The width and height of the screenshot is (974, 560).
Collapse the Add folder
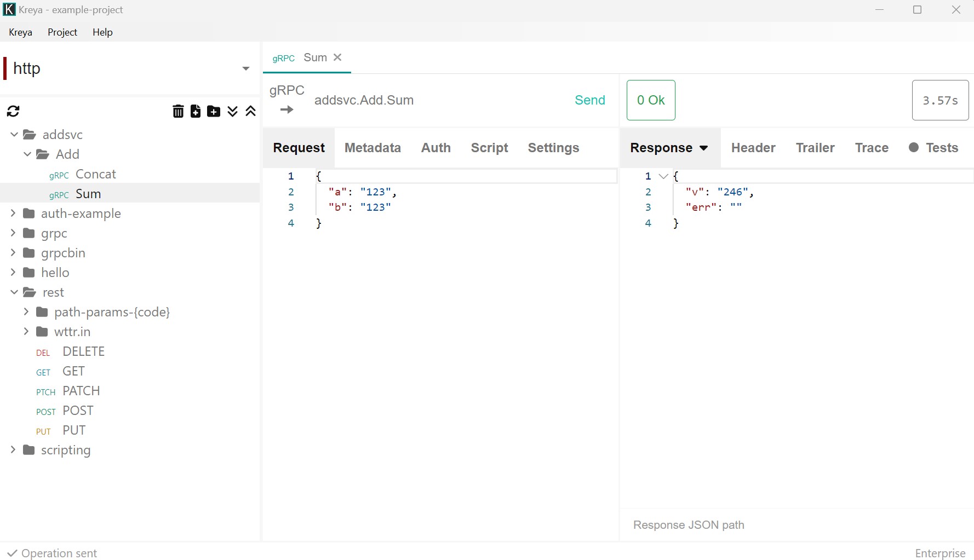(27, 154)
